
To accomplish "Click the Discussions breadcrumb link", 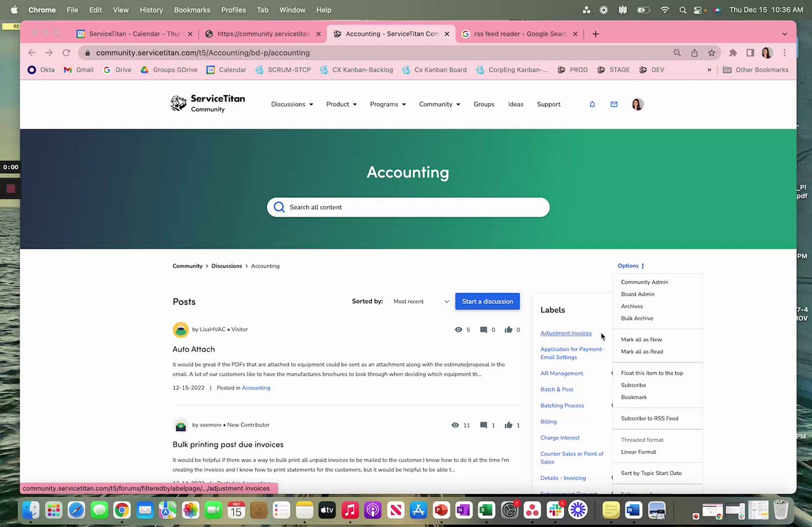I will coord(226,266).
